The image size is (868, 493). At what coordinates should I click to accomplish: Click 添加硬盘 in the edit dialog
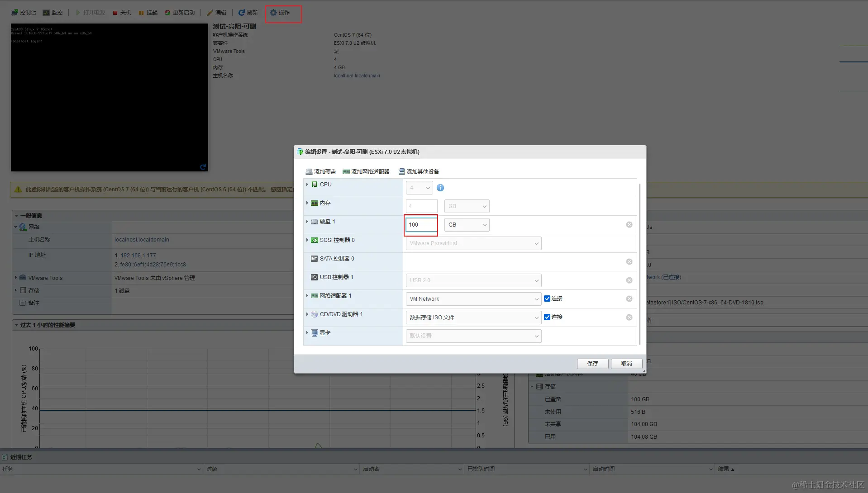[321, 172]
